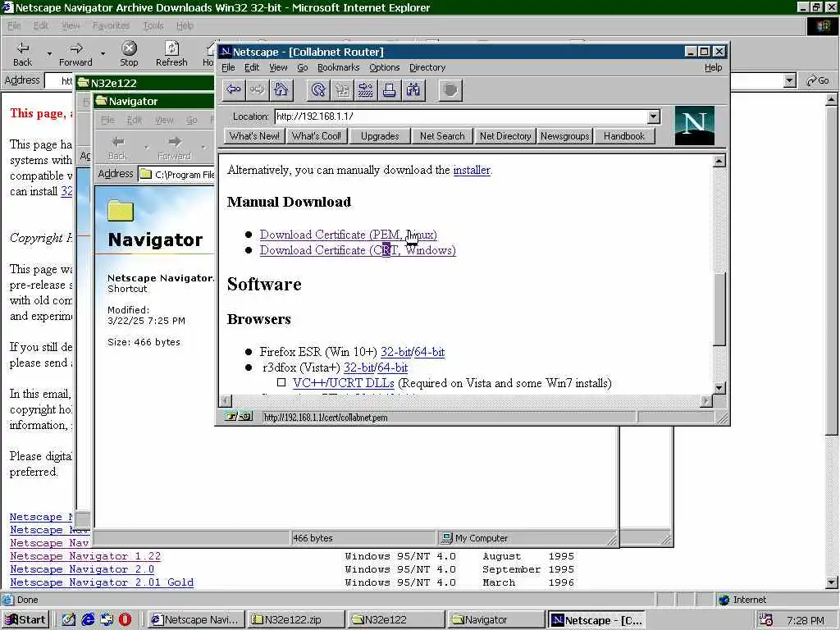Click the system tray scheduler icon
This screenshot has height=630, width=840.
click(766, 620)
